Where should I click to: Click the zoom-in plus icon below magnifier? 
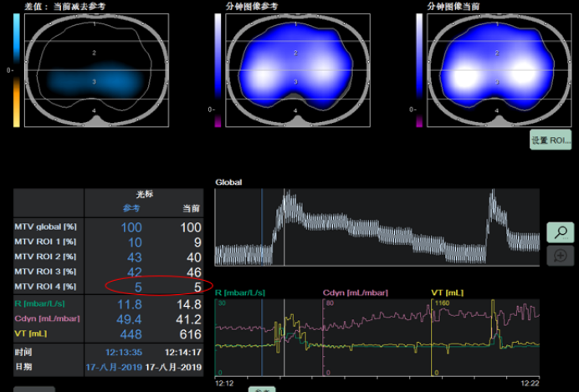[560, 256]
